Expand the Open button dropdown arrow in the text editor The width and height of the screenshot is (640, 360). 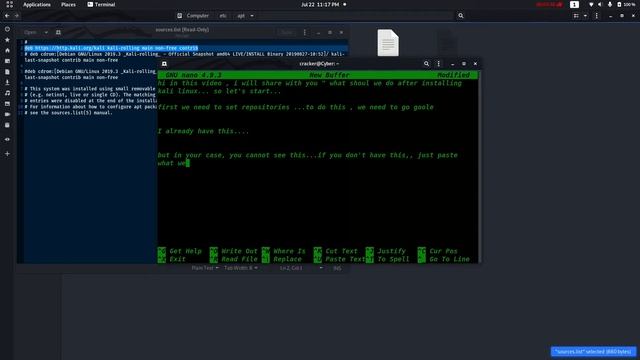(x=46, y=32)
